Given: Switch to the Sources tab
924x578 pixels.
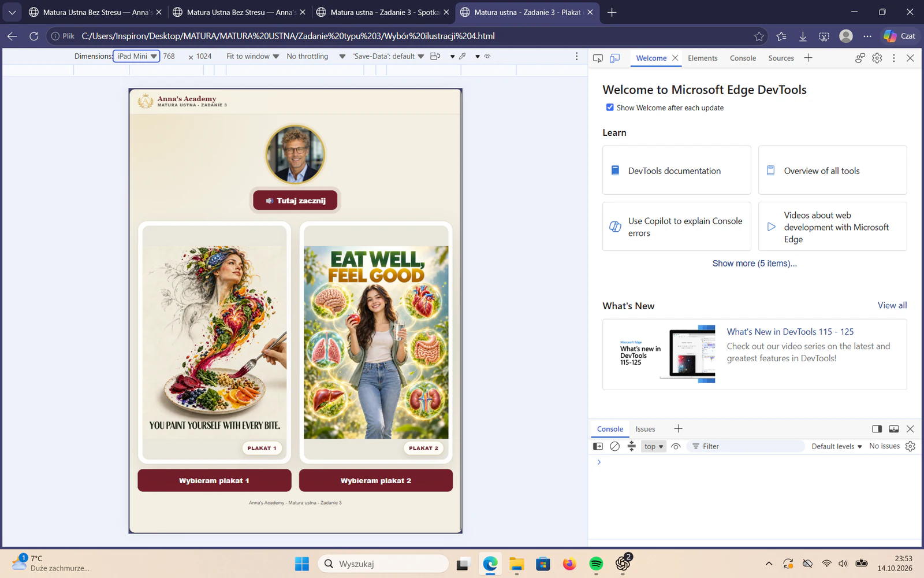Looking at the screenshot, I should [781, 58].
